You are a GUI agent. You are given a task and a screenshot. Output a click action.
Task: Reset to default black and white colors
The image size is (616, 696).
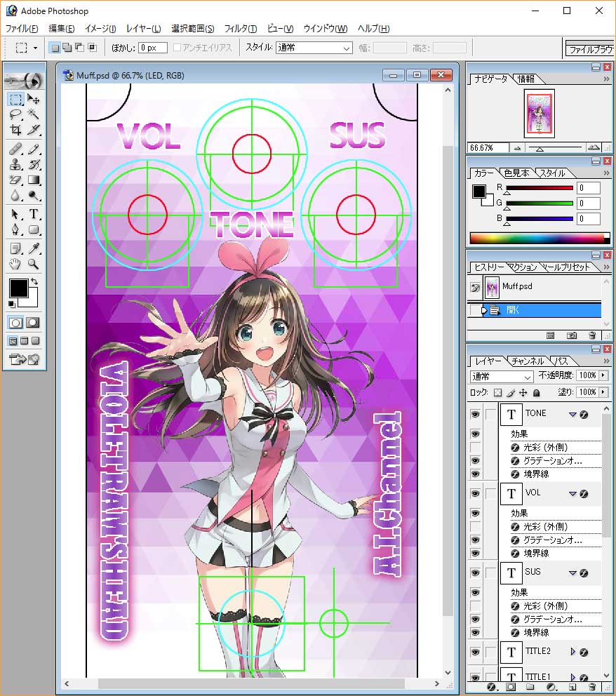pyautogui.click(x=12, y=304)
